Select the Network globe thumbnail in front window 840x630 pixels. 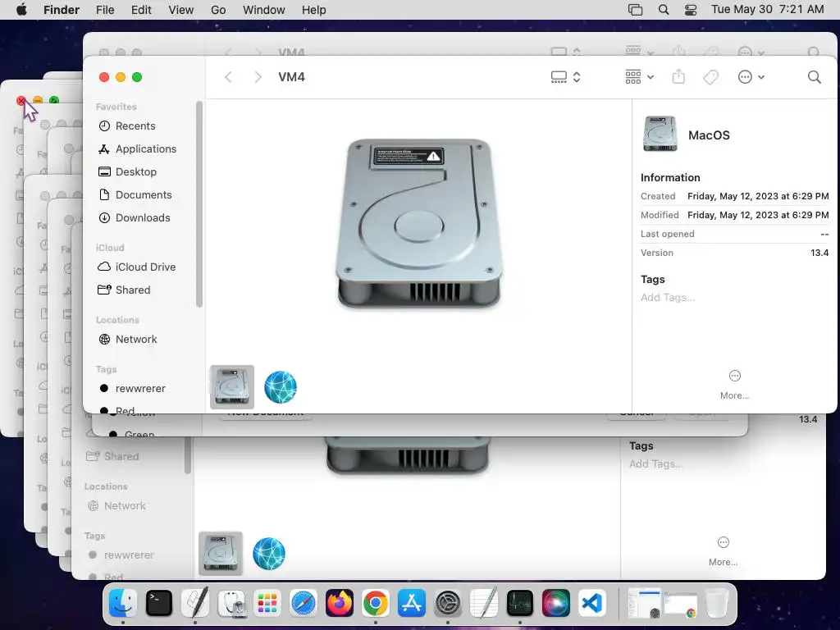281,387
